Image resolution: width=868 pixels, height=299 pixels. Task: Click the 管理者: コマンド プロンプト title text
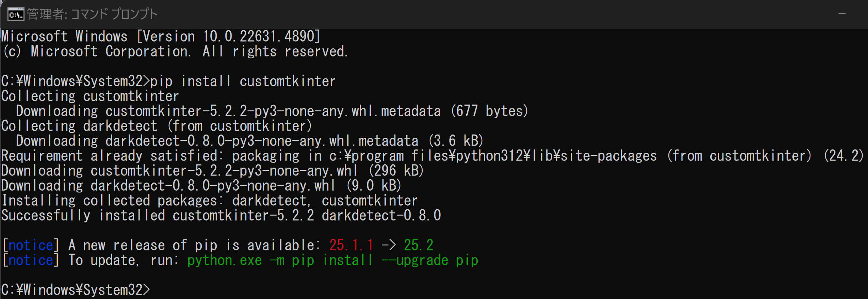point(92,14)
